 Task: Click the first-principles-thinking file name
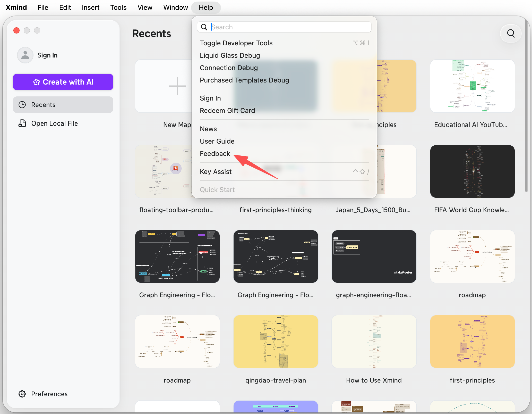[276, 210]
